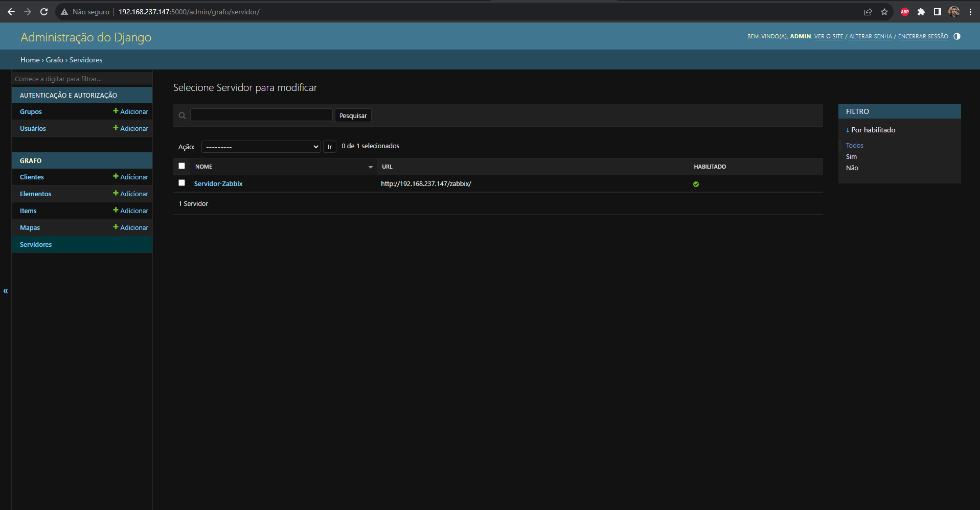Check the select-all checkbox in table header
The width and height of the screenshot is (980, 510).
[181, 166]
